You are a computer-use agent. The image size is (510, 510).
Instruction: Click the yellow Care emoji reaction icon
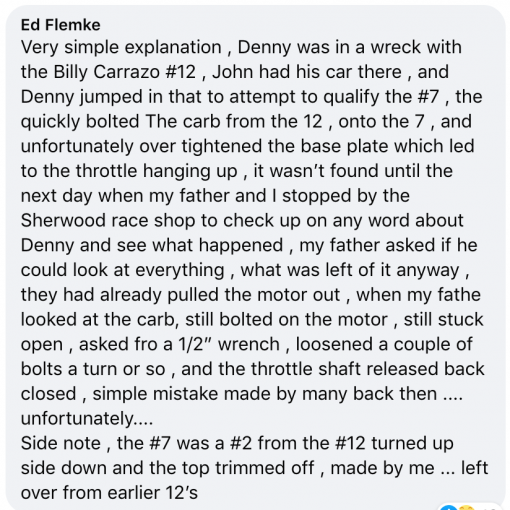(x=467, y=508)
